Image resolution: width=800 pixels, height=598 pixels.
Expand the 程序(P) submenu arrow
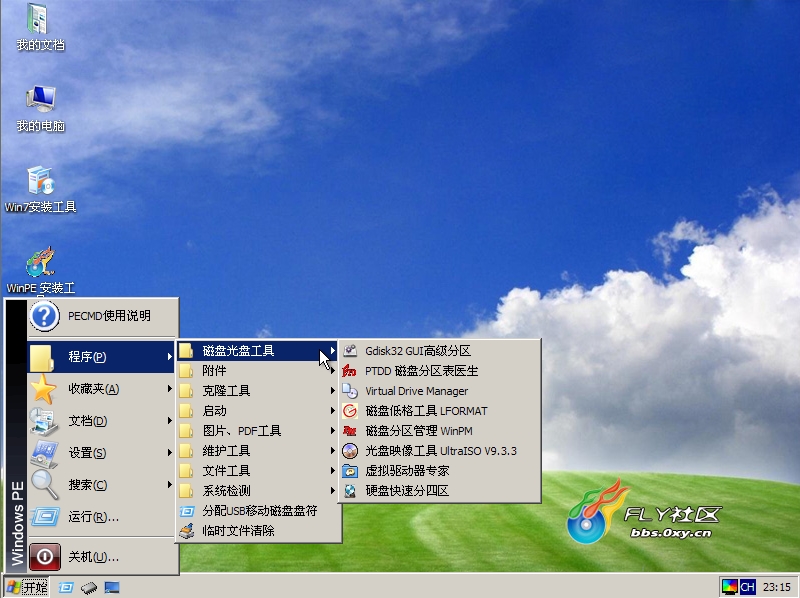tap(169, 357)
